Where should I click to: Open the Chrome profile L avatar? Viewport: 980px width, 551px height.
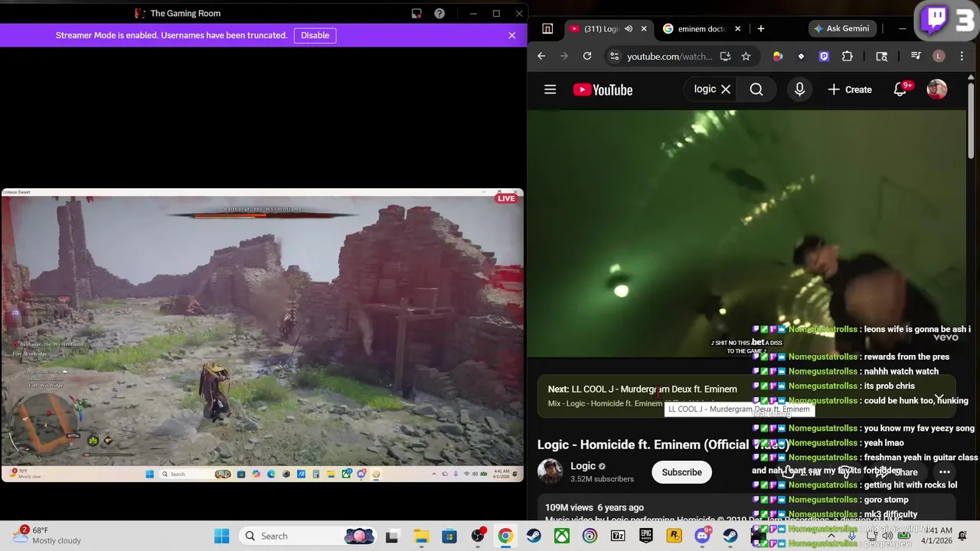(x=939, y=56)
